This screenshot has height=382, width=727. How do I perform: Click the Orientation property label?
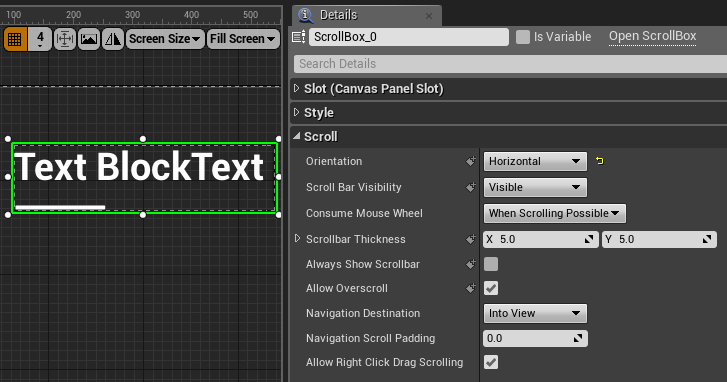(334, 161)
